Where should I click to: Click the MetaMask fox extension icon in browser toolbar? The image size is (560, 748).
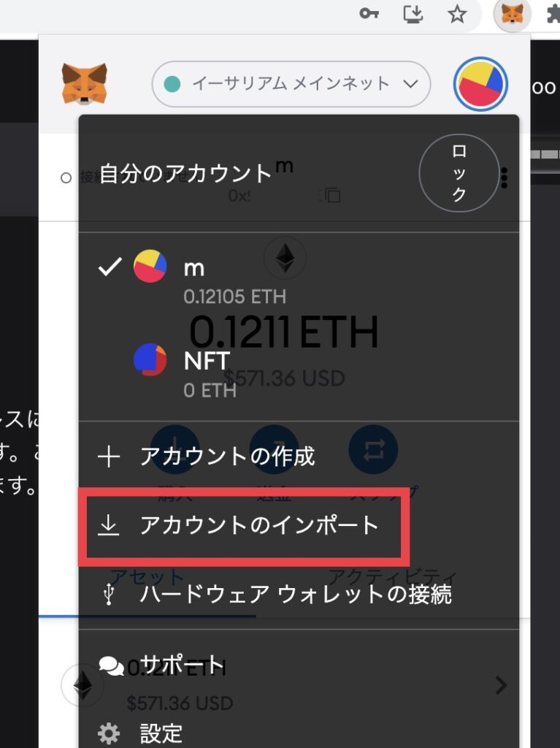512,15
